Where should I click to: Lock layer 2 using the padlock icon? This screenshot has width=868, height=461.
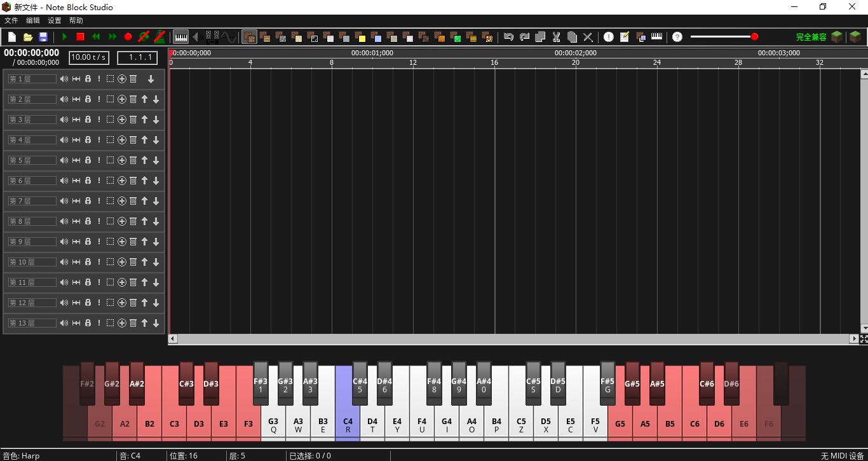click(88, 99)
